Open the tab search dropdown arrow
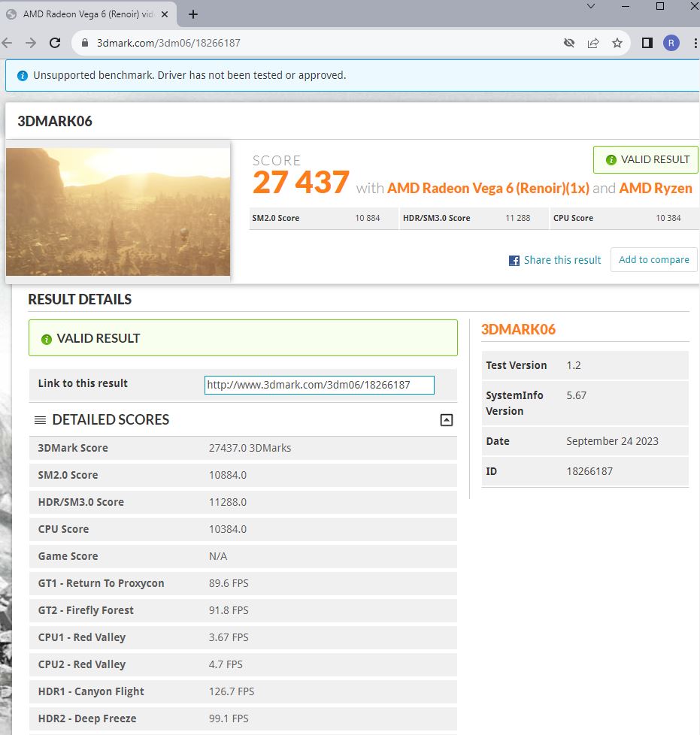The width and height of the screenshot is (700, 735). click(591, 6)
